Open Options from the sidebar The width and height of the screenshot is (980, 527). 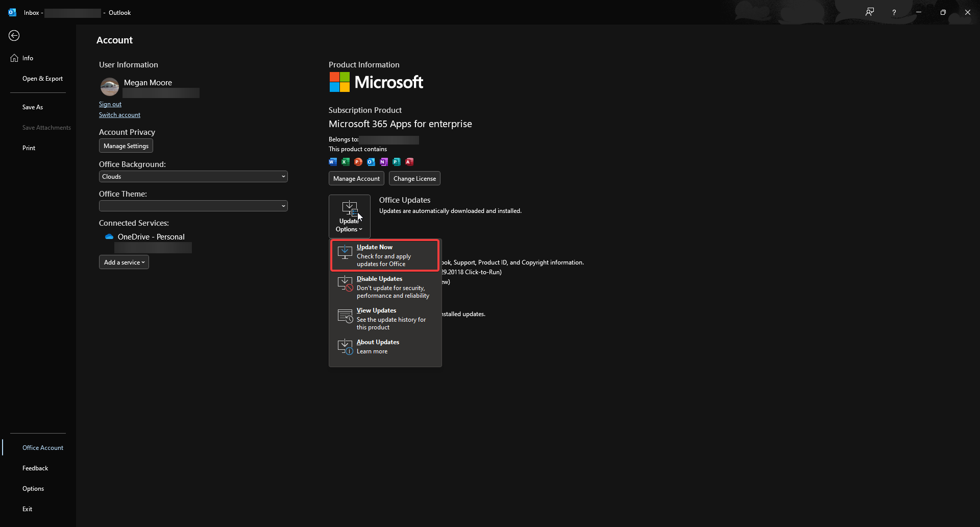pyautogui.click(x=38, y=489)
